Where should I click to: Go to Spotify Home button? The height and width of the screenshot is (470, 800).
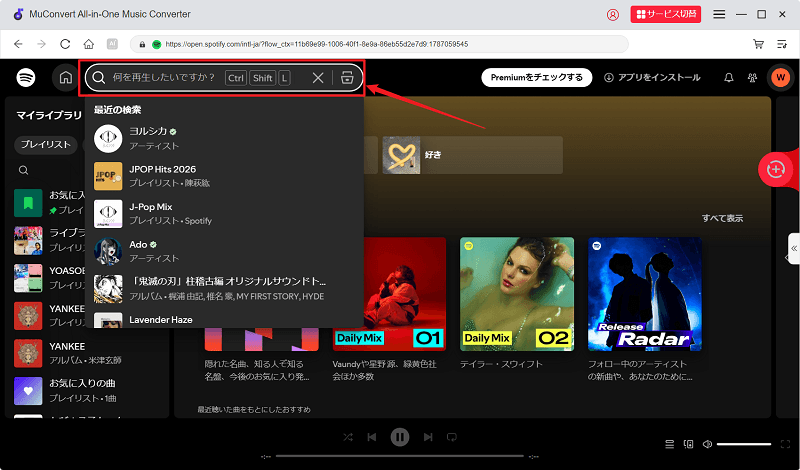click(x=66, y=78)
